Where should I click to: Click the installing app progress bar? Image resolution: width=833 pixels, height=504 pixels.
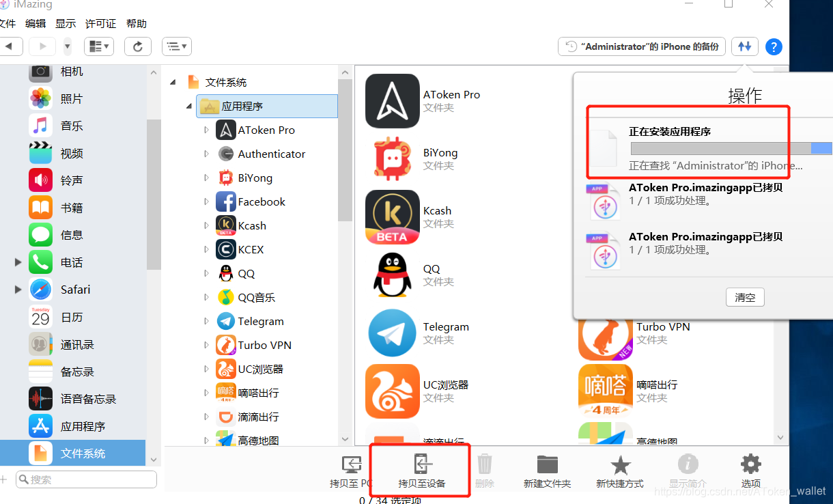tap(731, 148)
